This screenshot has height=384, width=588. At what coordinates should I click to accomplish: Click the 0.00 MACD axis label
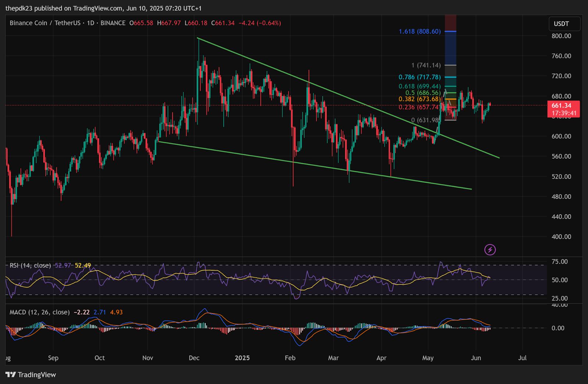click(558, 328)
